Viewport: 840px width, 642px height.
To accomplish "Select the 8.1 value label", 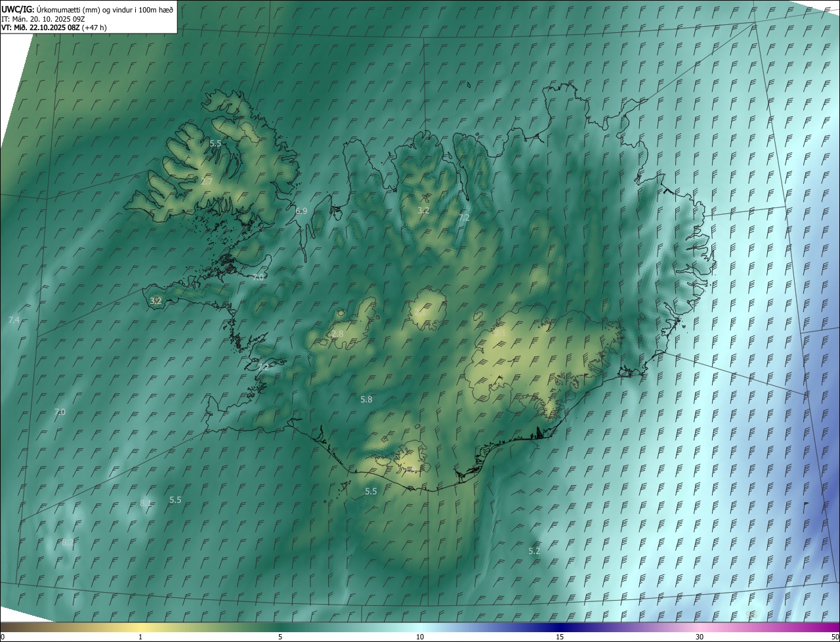I will click(146, 503).
